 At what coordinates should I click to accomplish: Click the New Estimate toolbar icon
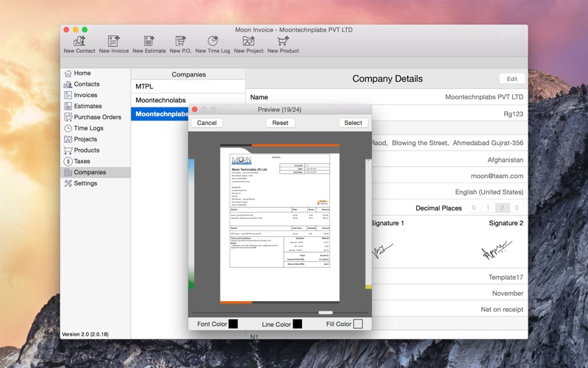[149, 40]
